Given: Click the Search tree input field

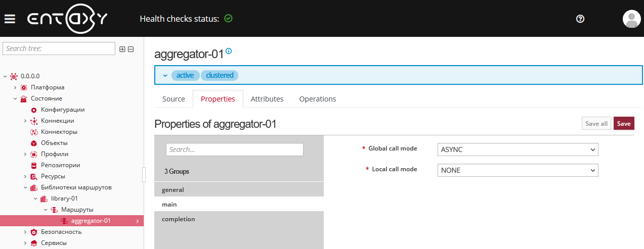Looking at the screenshot, I should [x=59, y=48].
